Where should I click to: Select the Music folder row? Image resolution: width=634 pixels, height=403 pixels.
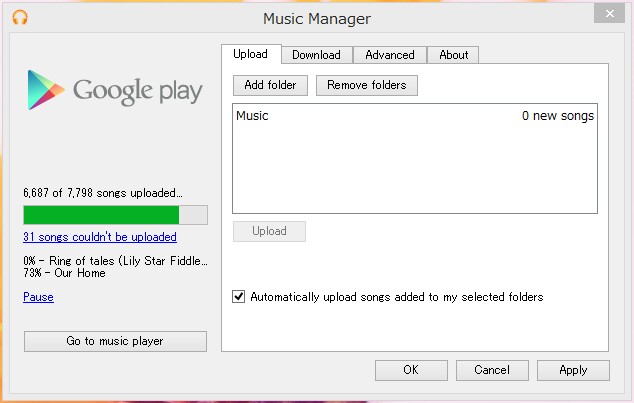415,116
